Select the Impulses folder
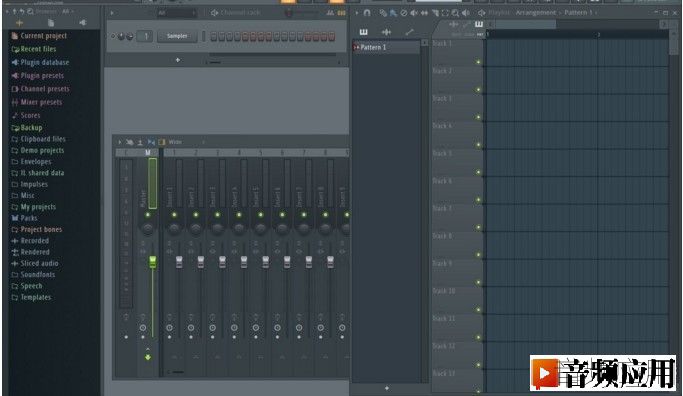Screen dimensions: 683x396 30,184
